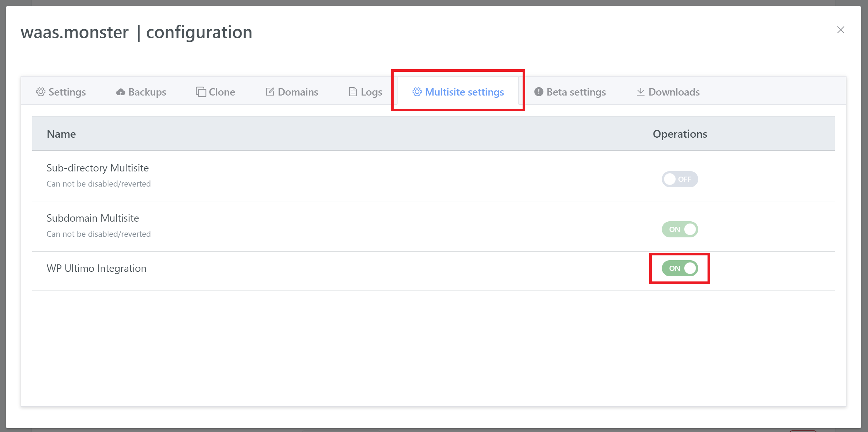The image size is (868, 432).
Task: Click the Downloads arrow icon
Action: pyautogui.click(x=641, y=92)
